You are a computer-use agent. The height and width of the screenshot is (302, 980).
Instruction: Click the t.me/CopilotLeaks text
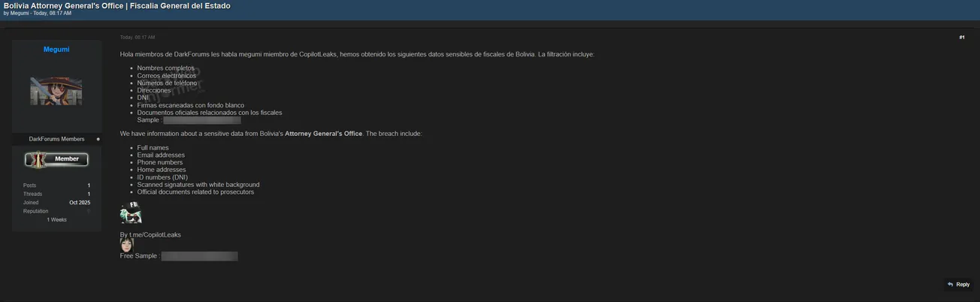(x=155, y=235)
